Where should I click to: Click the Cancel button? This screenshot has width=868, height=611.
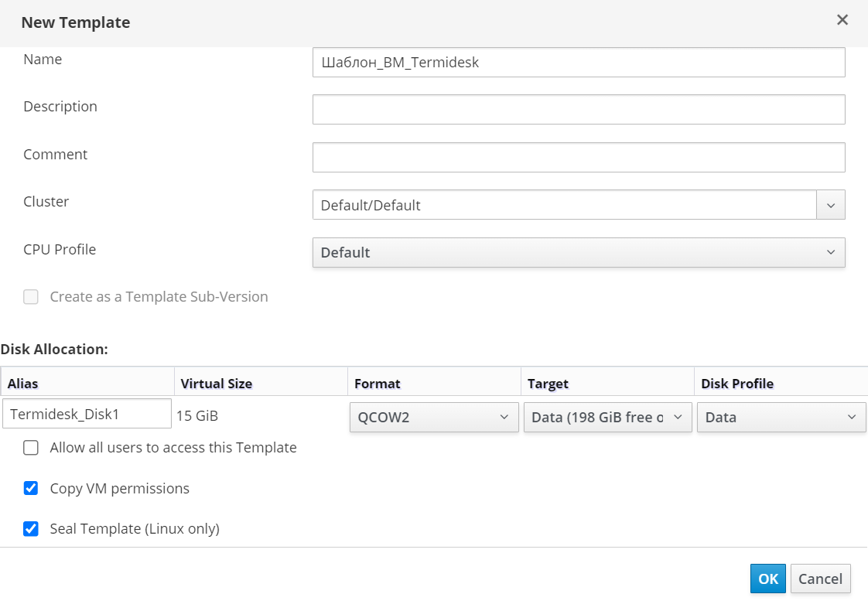[820, 579]
